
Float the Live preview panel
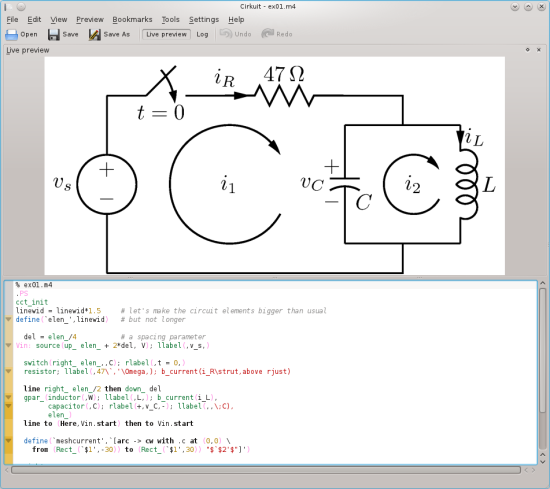[x=528, y=50]
